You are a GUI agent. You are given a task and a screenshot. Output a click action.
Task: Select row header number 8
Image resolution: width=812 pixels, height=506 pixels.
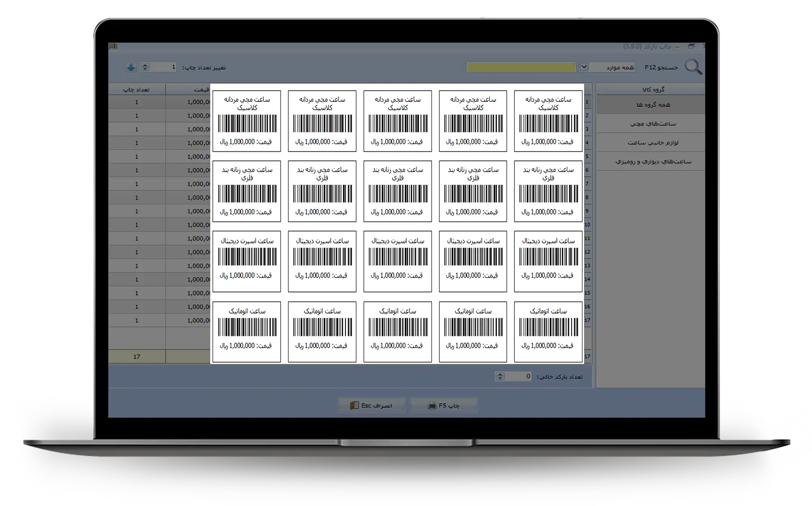point(587,198)
